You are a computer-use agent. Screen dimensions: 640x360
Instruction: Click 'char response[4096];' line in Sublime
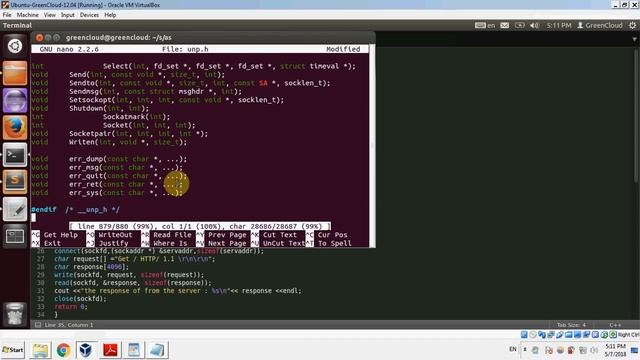tap(91, 267)
